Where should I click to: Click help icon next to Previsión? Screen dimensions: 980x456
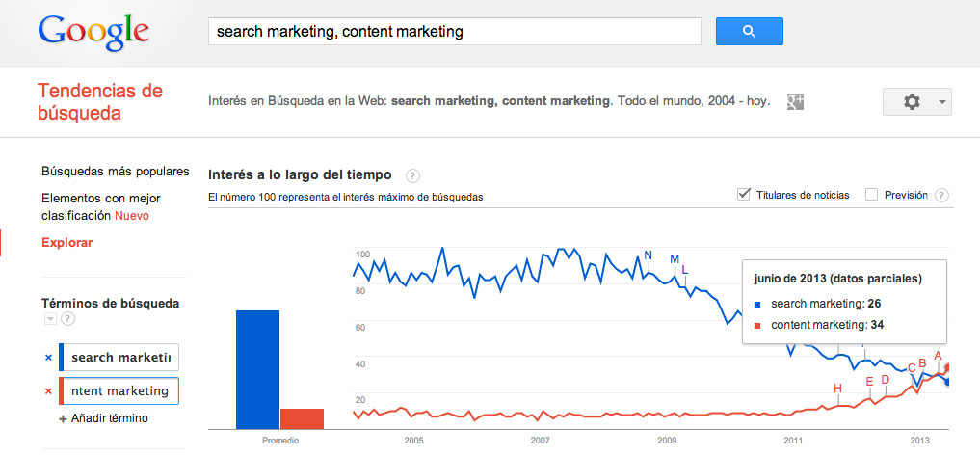point(941,195)
